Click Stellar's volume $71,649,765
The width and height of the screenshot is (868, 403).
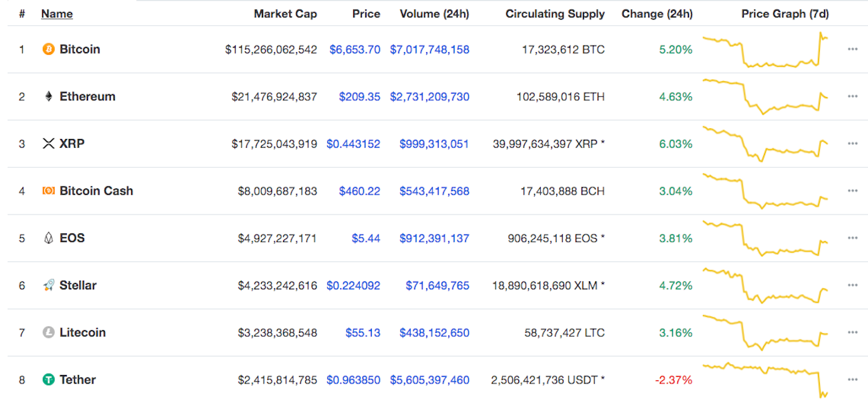coord(437,285)
